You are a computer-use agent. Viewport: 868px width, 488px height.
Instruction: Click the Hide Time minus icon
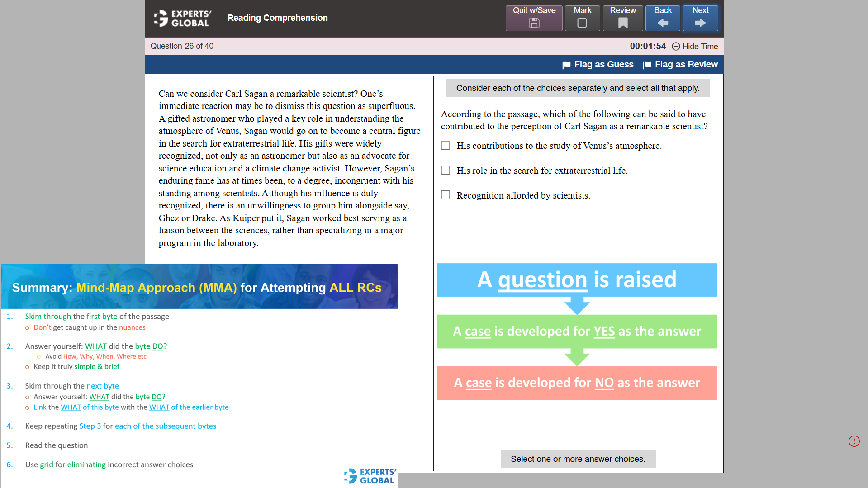676,46
